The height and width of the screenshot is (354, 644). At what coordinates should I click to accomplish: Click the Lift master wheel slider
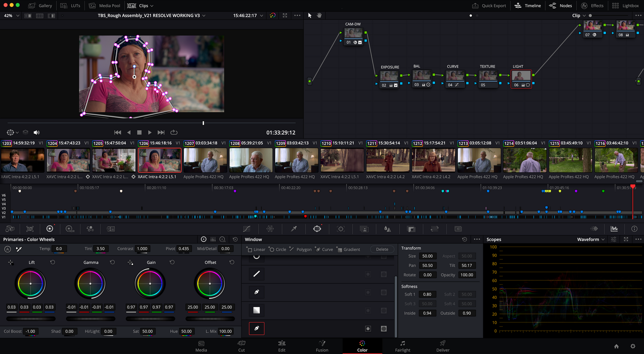[x=31, y=318]
